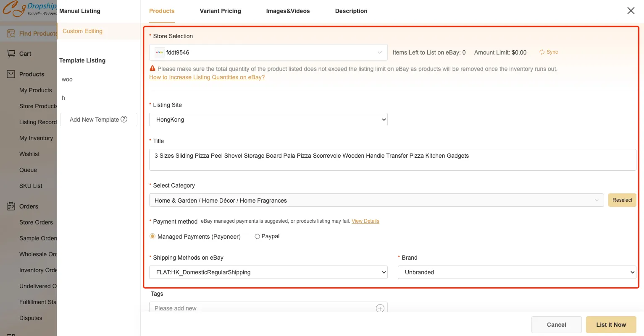Click the Reselect category button
644x336 pixels.
pyautogui.click(x=622, y=200)
